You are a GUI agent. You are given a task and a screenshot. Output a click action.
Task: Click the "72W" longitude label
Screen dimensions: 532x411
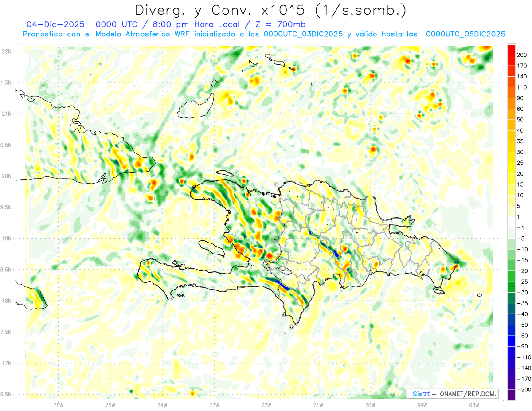click(x=266, y=405)
